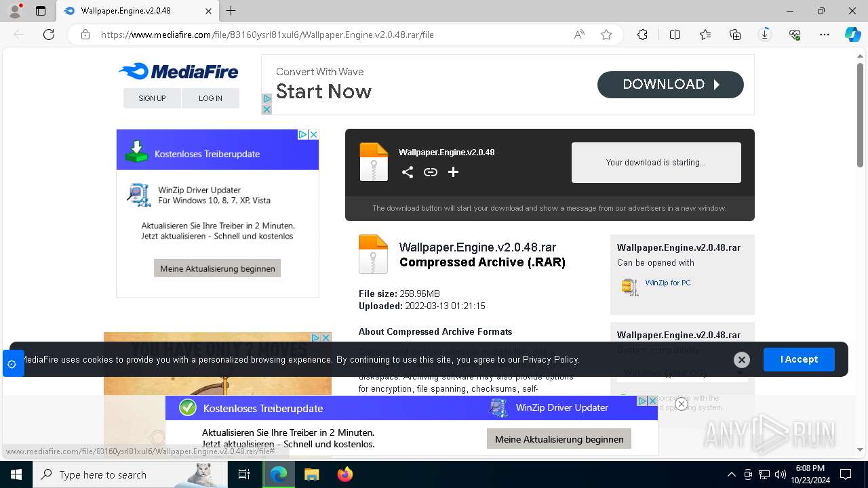The width and height of the screenshot is (868, 488).
Task: Click the DOWNLOAD ad button
Action: point(670,85)
